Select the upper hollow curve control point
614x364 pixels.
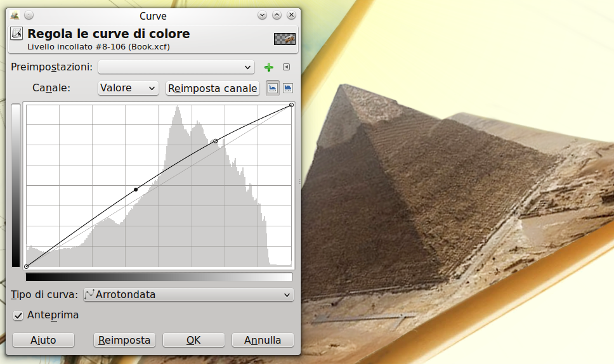point(216,141)
